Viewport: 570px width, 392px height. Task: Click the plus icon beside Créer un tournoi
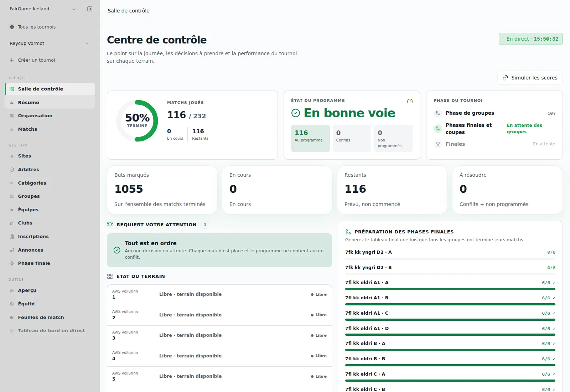pos(12,60)
